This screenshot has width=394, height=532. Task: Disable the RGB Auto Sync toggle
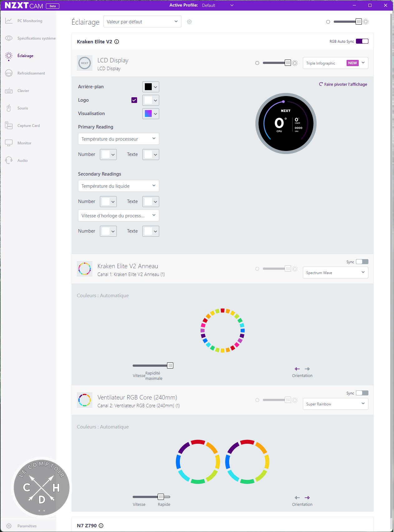362,41
